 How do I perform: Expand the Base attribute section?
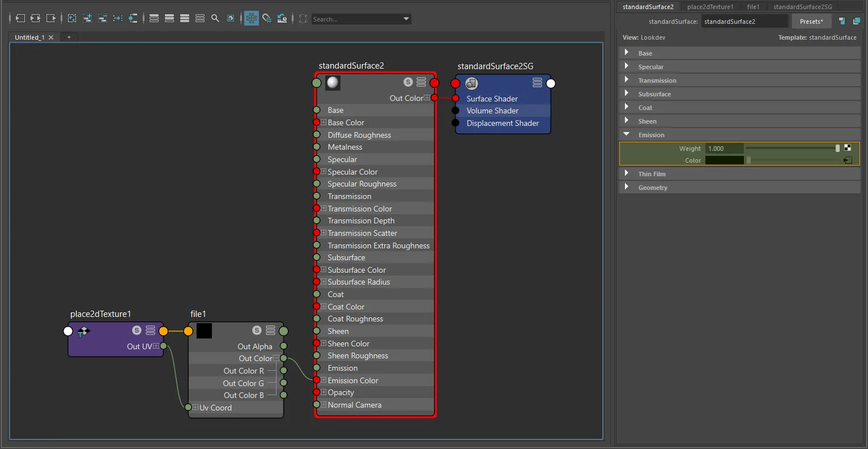pyautogui.click(x=627, y=52)
